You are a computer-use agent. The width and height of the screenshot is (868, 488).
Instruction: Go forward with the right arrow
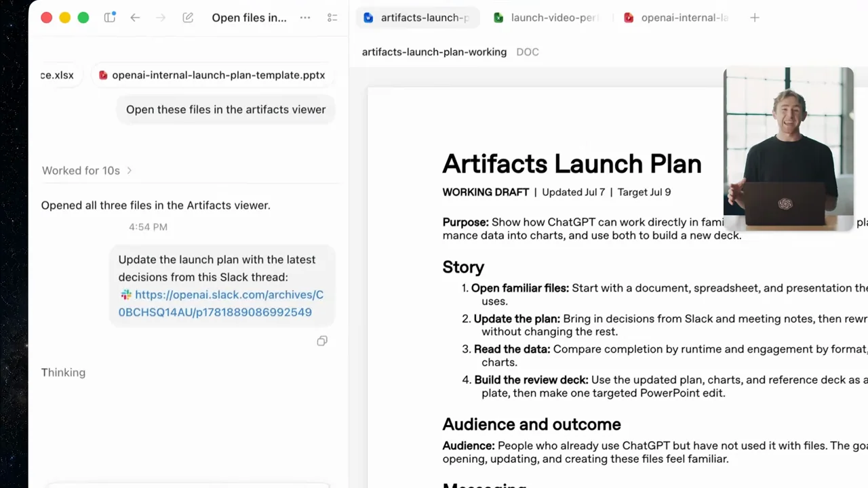click(x=161, y=18)
